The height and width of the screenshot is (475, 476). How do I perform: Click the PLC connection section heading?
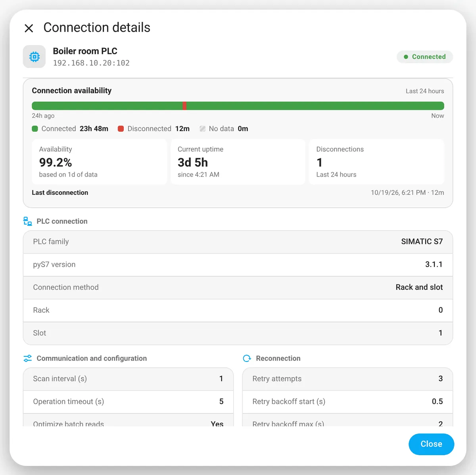pos(62,221)
